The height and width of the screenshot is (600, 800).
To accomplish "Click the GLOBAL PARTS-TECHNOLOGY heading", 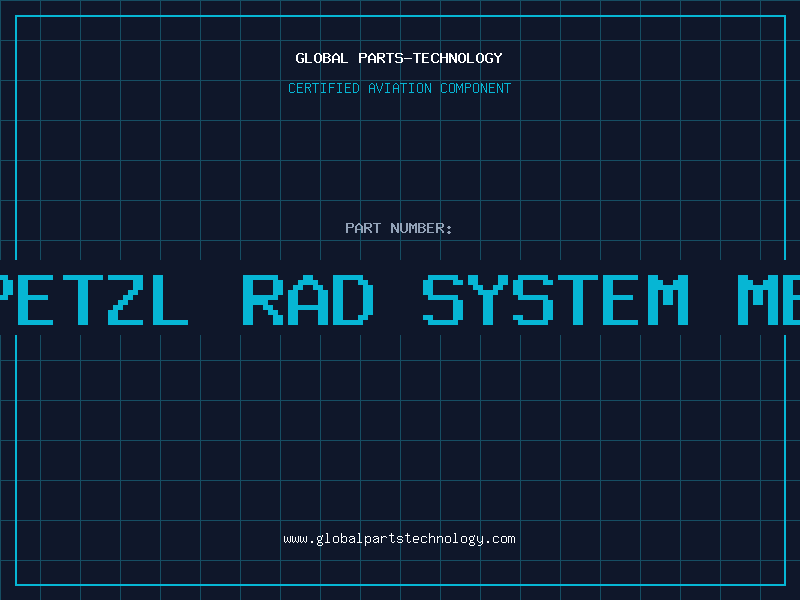I will coord(399,58).
